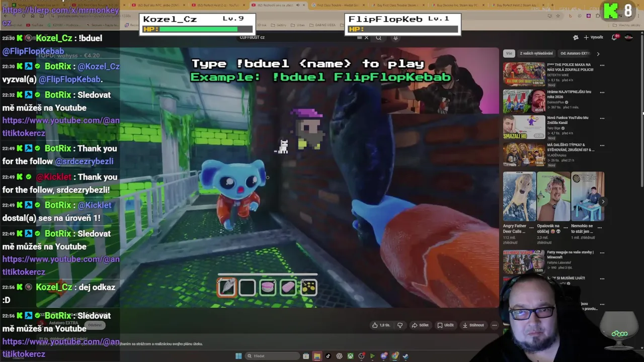Image resolution: width=644 pixels, height=362 pixels.
Task: Select the pink bowl item in game hotbar
Action: tap(268, 287)
